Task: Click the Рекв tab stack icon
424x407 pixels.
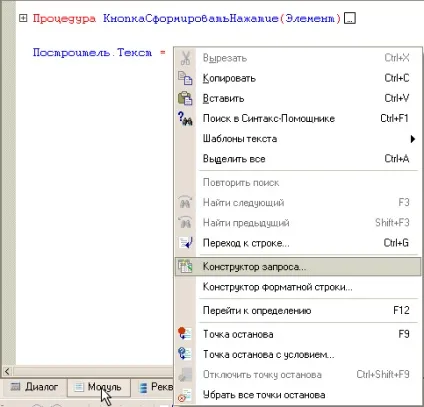Action: point(143,387)
